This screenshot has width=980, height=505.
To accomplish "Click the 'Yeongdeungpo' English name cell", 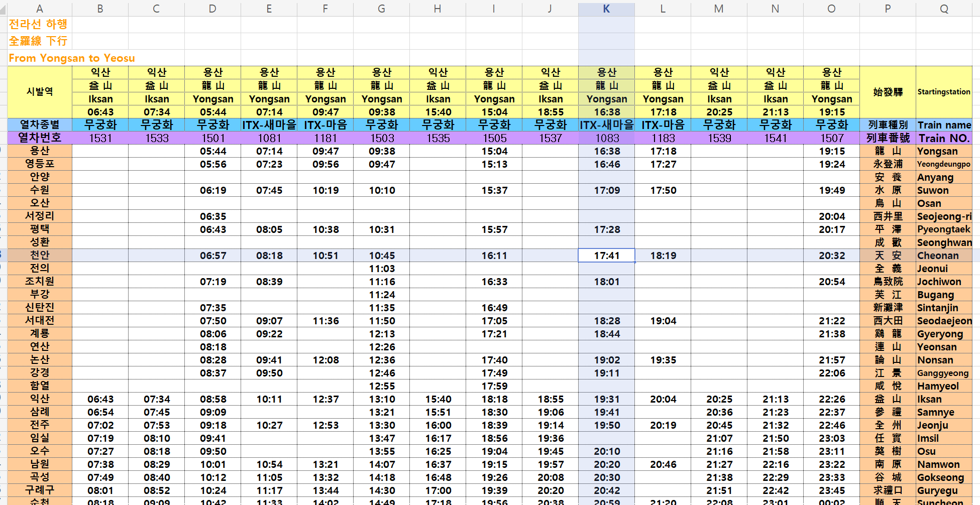I will point(944,164).
